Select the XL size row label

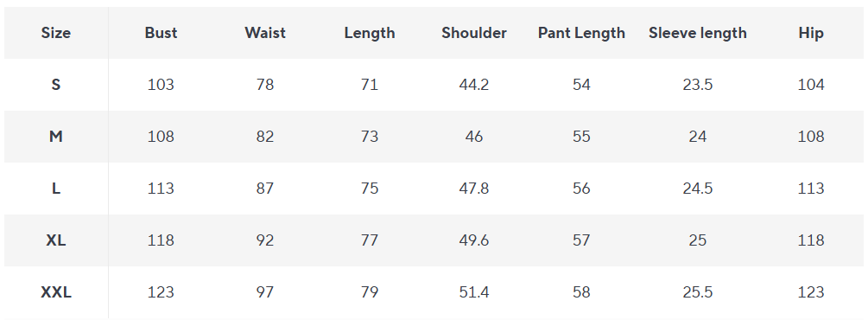56,240
